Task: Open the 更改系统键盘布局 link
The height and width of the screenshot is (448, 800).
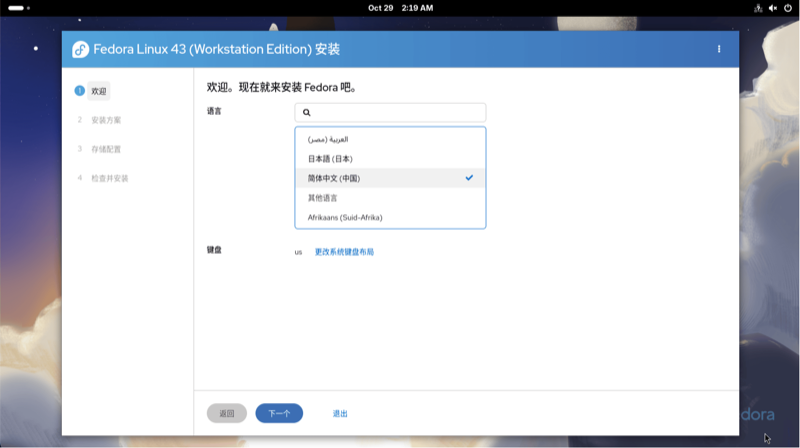Action: [x=344, y=252]
